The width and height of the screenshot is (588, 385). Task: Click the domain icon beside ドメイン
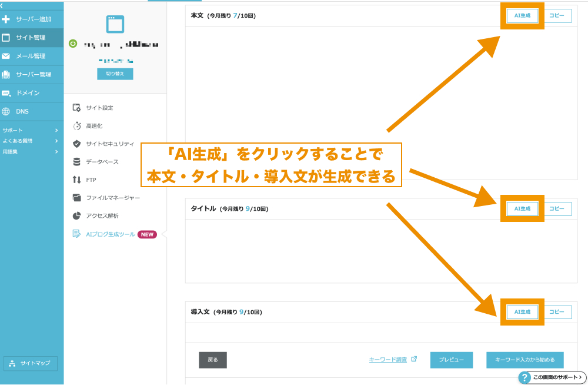(6, 93)
